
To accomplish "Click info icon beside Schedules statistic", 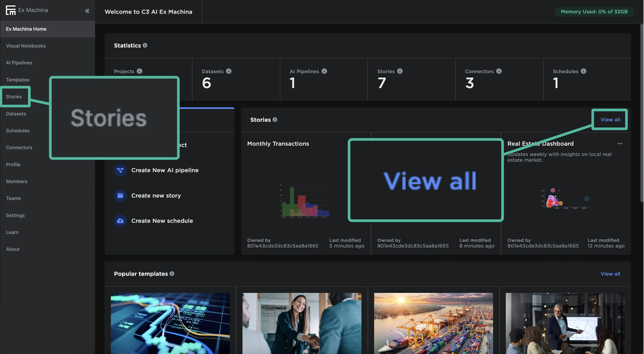I will (583, 71).
